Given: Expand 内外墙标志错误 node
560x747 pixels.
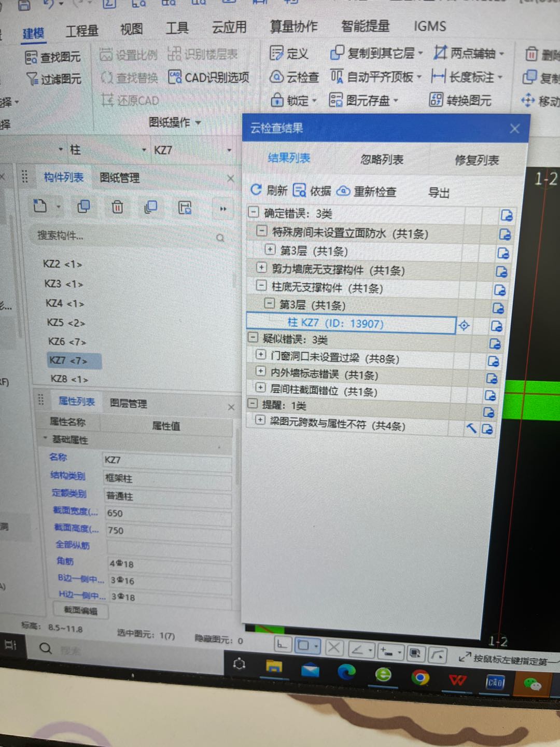Looking at the screenshot, I should coord(261,371).
